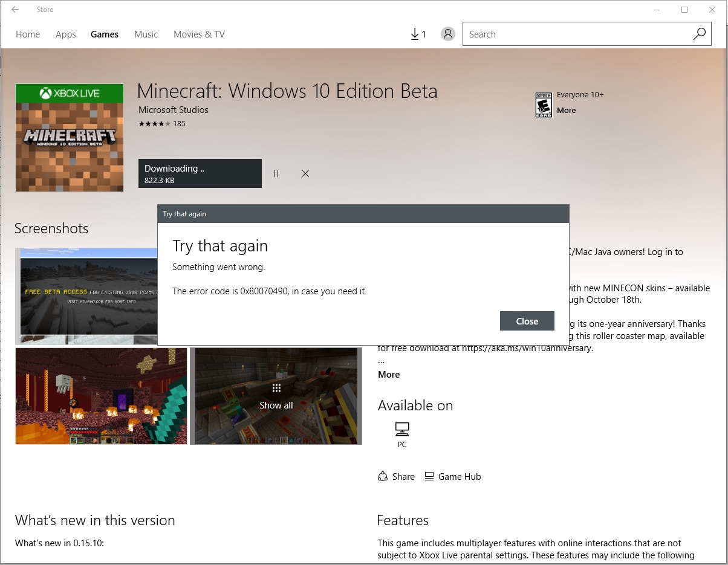This screenshot has width=728, height=565.
Task: Click the PC device icon
Action: 402,430
